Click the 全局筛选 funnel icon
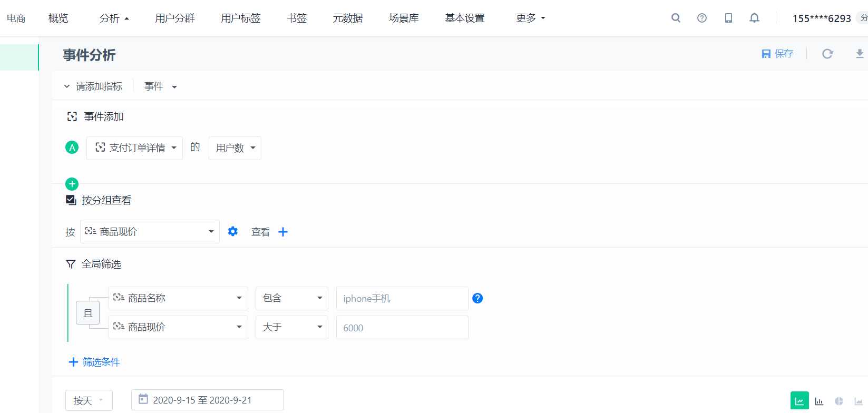Image resolution: width=868 pixels, height=413 pixels. click(71, 264)
